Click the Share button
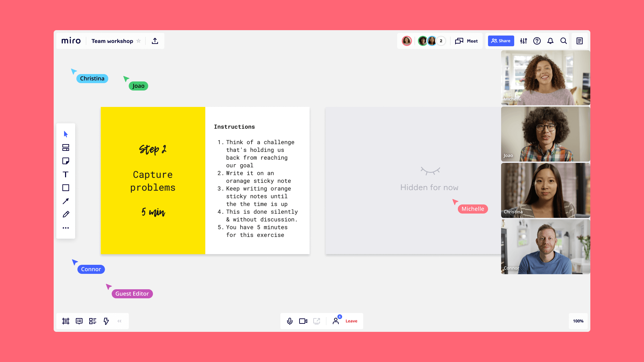Screen dimensions: 644x362 coord(501,41)
